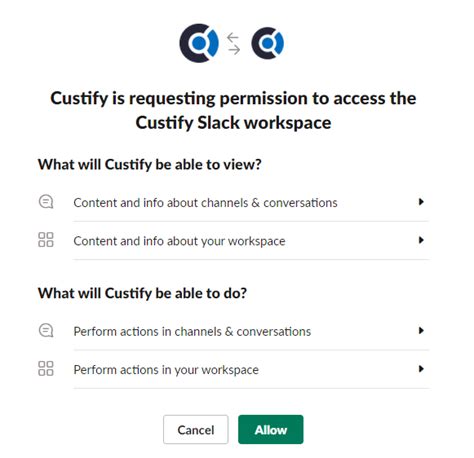The image size is (474, 458).
Task: Expand arrow for Perform actions in your workspace
Action: 421,369
